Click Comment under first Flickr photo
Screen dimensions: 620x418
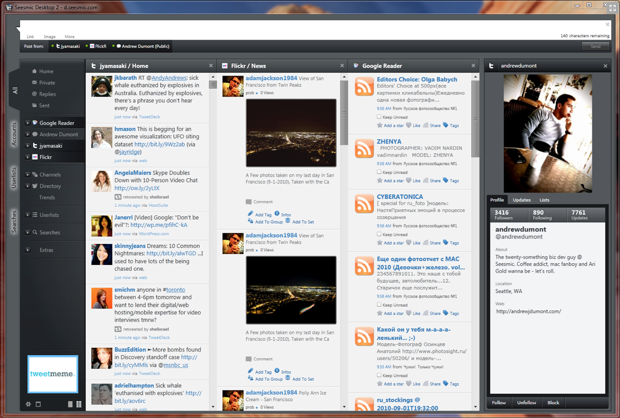pos(259,202)
